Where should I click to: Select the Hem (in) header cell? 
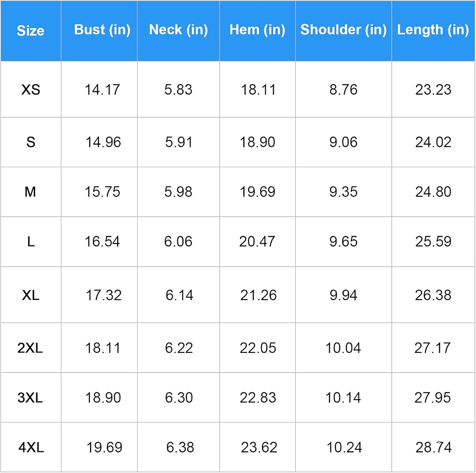pyautogui.click(x=258, y=30)
